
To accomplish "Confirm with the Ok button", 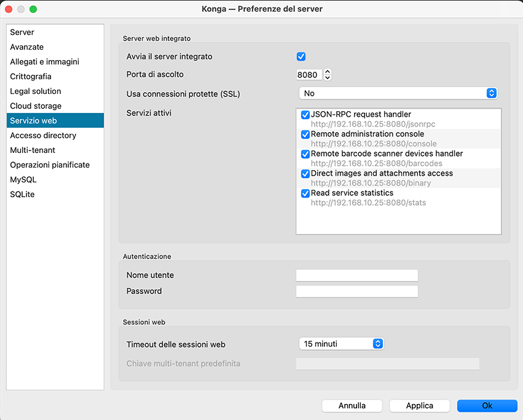I will click(487, 406).
